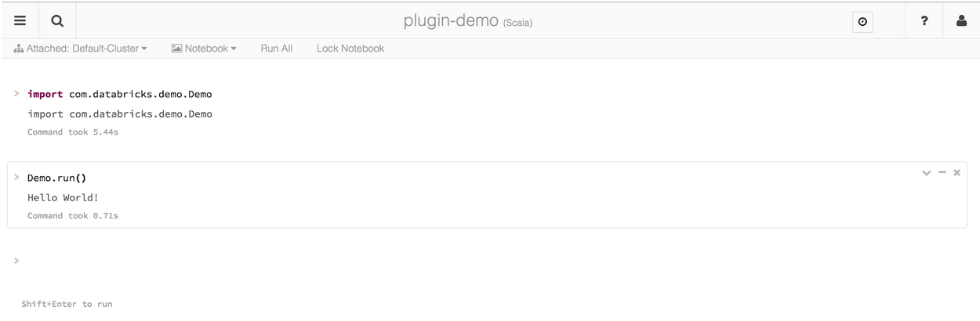
Task: Delete the Demo.run() cell
Action: tap(956, 172)
